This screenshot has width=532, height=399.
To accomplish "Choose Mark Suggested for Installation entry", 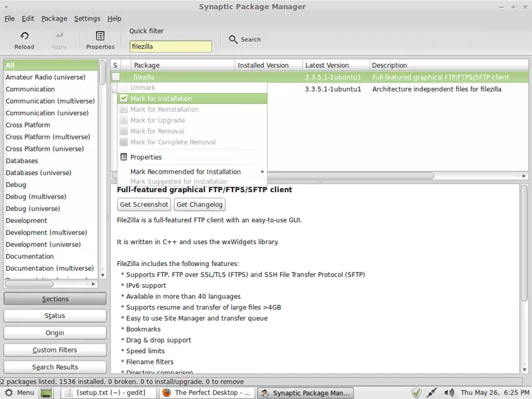I will tap(192, 182).
